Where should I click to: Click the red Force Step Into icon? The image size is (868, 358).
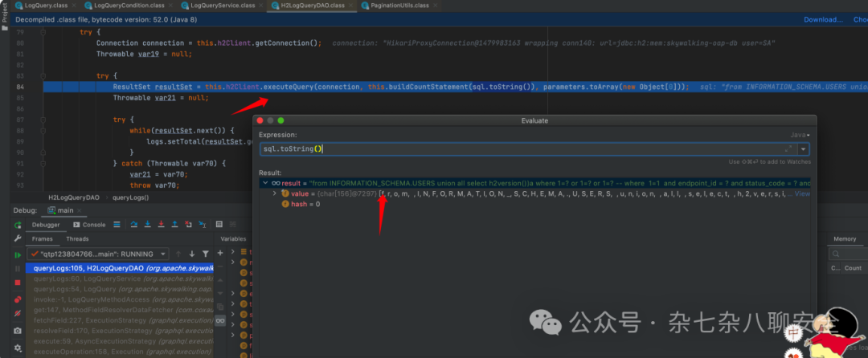click(x=161, y=224)
